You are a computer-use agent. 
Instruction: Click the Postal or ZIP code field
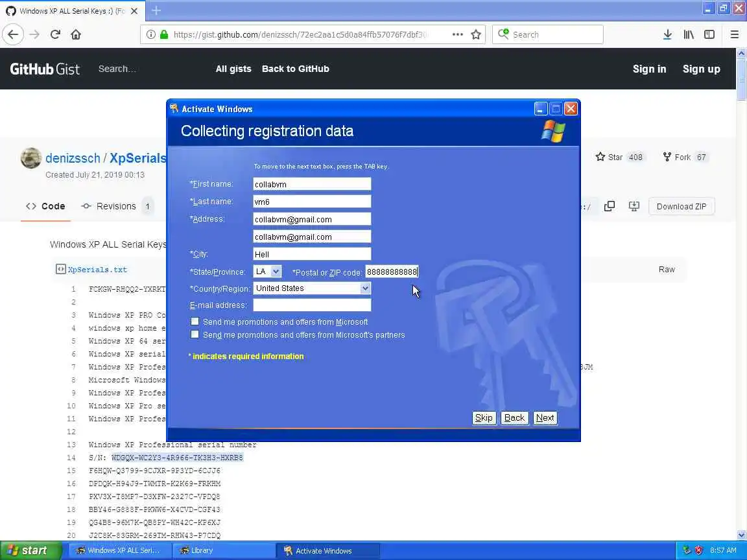coord(392,272)
